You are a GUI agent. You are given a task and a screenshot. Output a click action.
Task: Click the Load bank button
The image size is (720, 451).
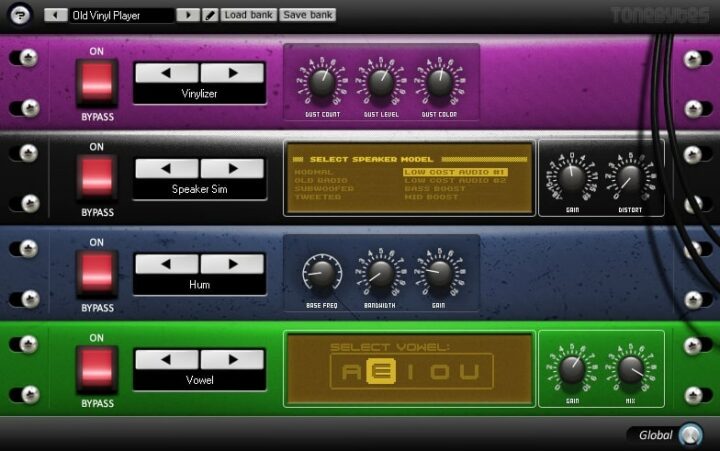click(249, 16)
